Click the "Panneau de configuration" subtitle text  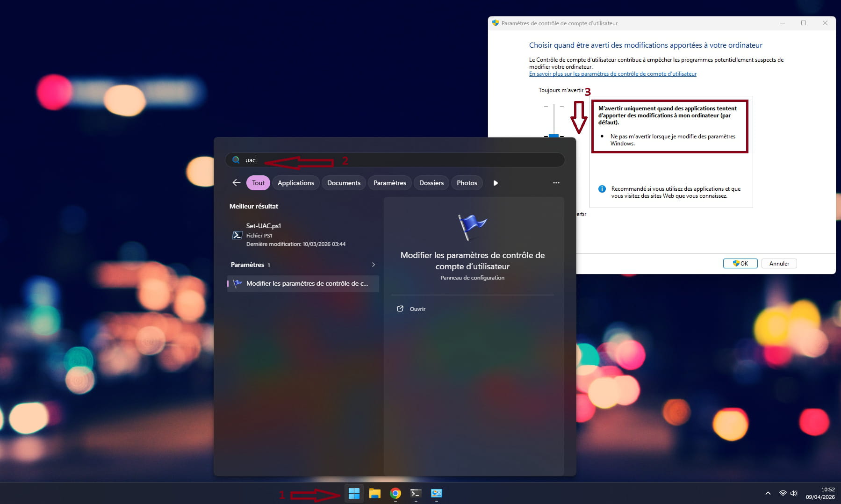click(472, 278)
